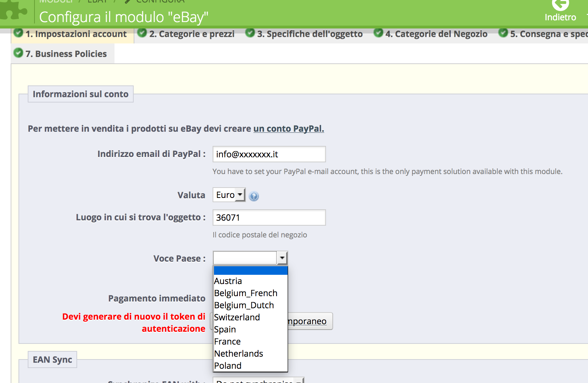Click green check icon of Specifiche dell'oggetto
Viewport: 588px width, 383px height.
point(250,33)
